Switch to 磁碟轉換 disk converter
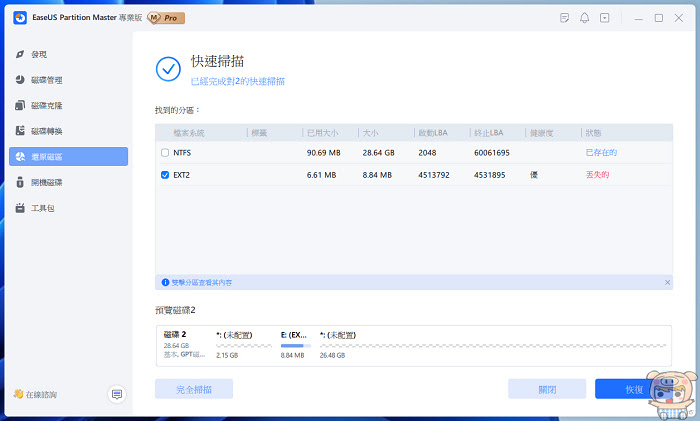700x421 pixels. pos(68,131)
